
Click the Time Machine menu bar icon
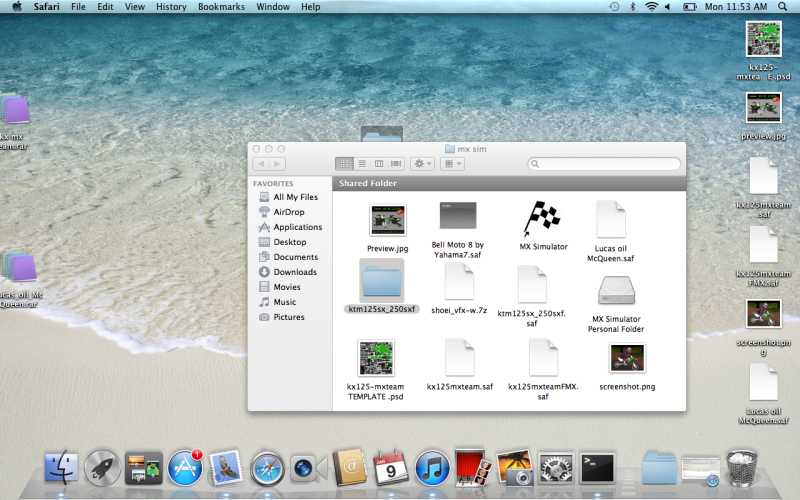click(x=614, y=7)
